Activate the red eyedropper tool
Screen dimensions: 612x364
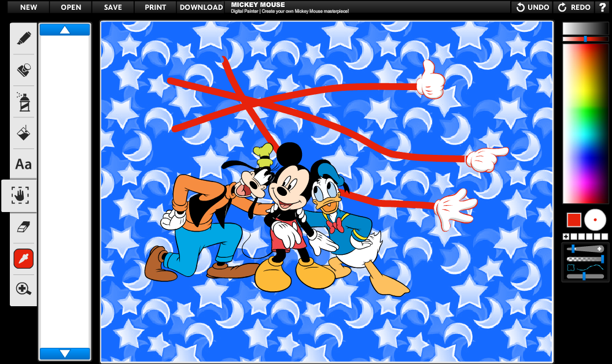coord(23,258)
